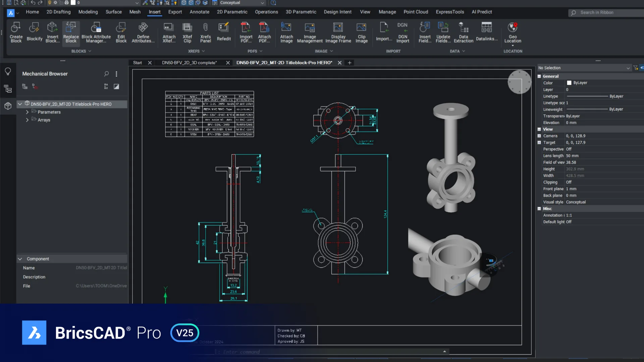Switch to the Annotate ribbon tab
Screen dimensions: 644x362
199,12
